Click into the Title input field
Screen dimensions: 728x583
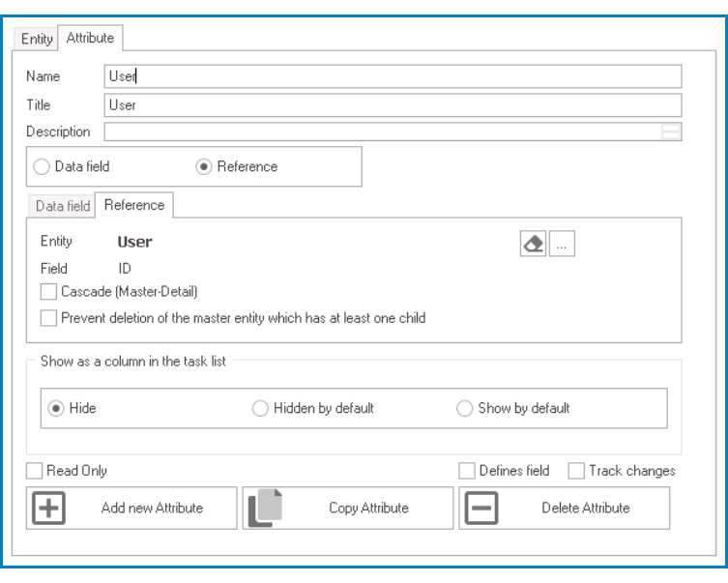[393, 105]
